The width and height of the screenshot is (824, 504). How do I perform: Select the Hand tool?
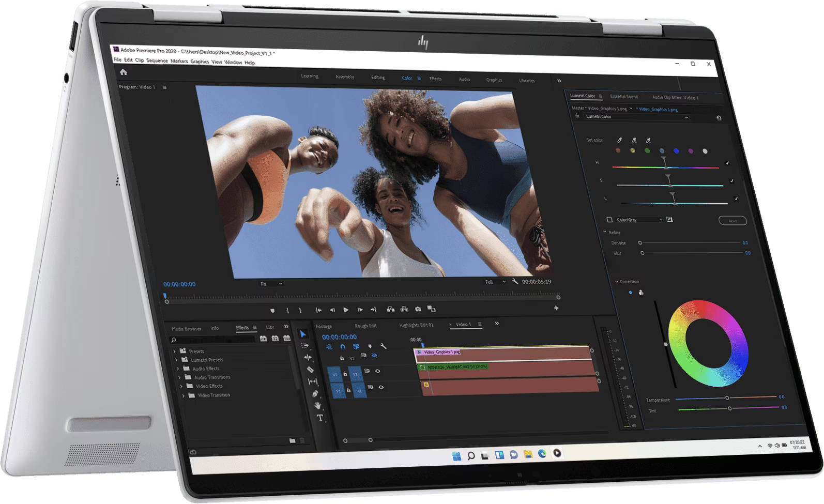click(x=317, y=406)
